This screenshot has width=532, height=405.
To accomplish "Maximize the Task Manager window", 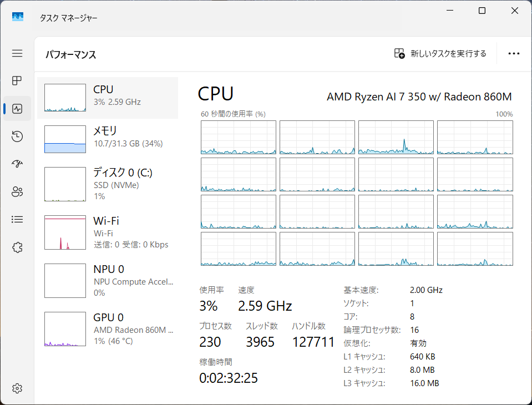I will click(x=482, y=11).
